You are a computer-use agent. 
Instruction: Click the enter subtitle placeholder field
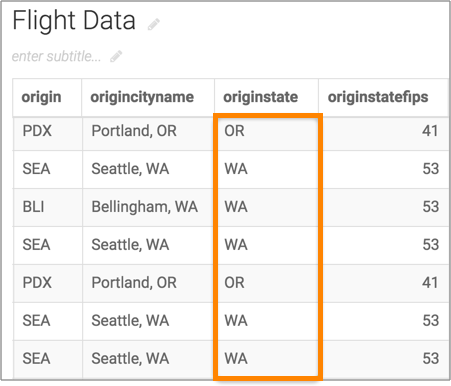tap(56, 56)
